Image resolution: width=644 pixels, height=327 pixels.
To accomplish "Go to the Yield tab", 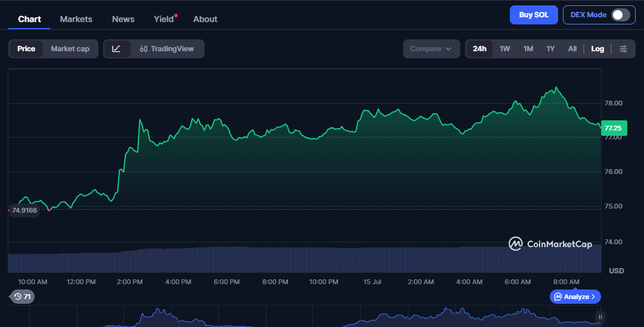I will coord(164,19).
